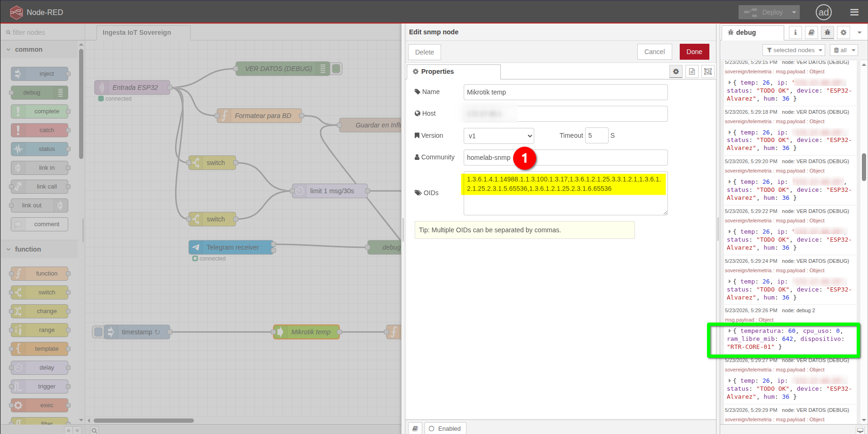The image size is (868, 434).
Task: Select the 'Mikrotik temp' node on canvas
Action: pos(306,332)
